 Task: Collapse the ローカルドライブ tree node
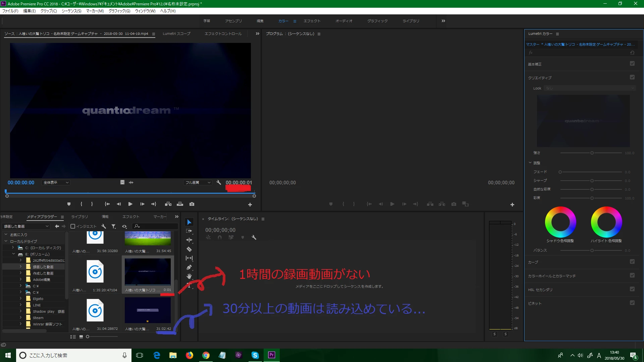pyautogui.click(x=6, y=241)
